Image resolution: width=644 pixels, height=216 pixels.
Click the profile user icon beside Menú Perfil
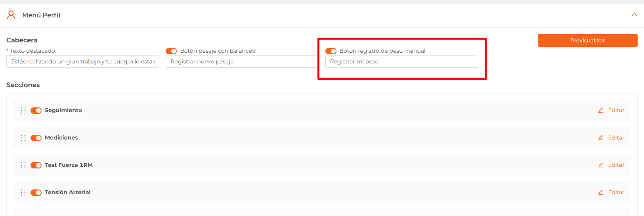click(11, 15)
